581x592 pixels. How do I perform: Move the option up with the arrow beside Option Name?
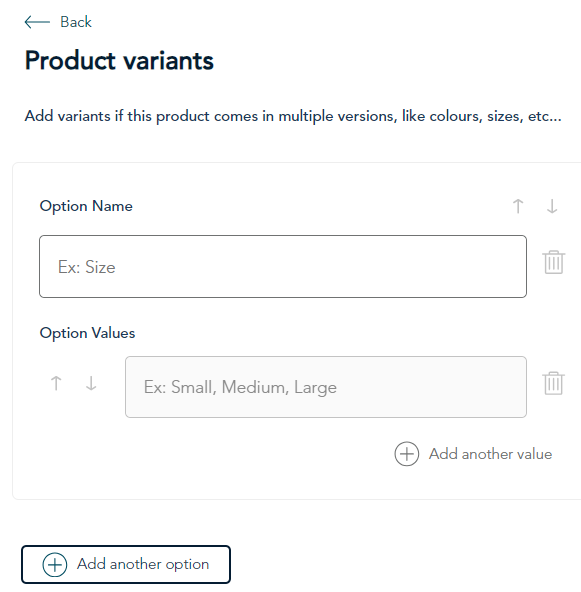point(518,206)
